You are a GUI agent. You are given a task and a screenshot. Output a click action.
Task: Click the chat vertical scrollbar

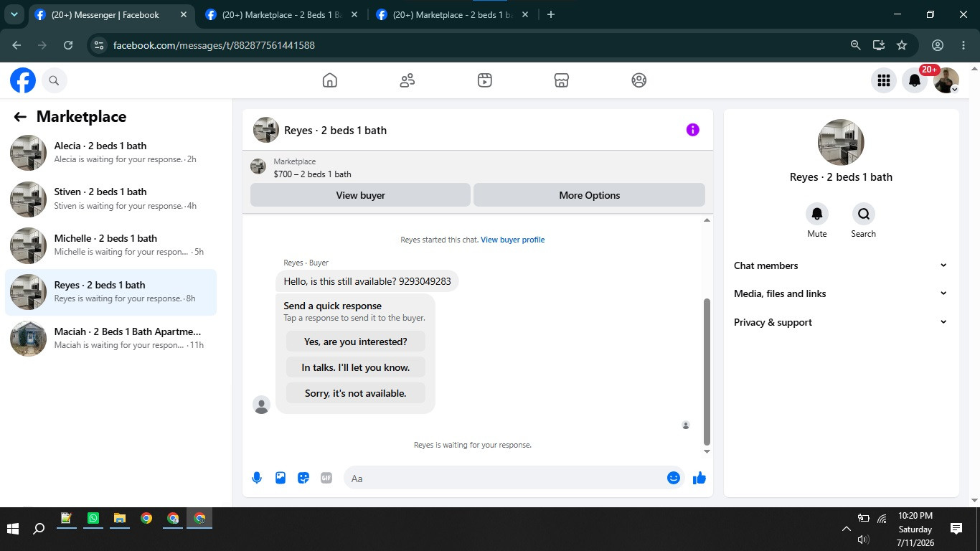pos(707,372)
